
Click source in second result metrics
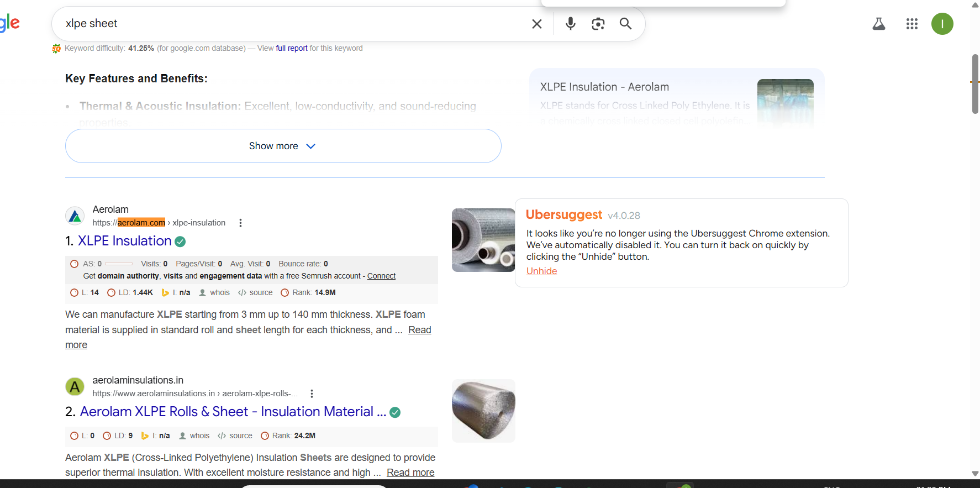[x=235, y=435]
